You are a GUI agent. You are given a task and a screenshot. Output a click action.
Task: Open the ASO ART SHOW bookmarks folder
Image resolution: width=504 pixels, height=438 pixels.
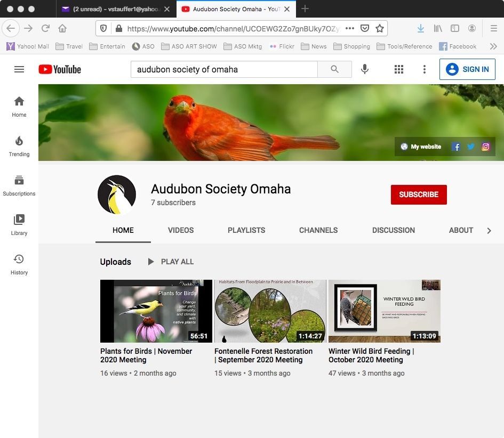[189, 46]
